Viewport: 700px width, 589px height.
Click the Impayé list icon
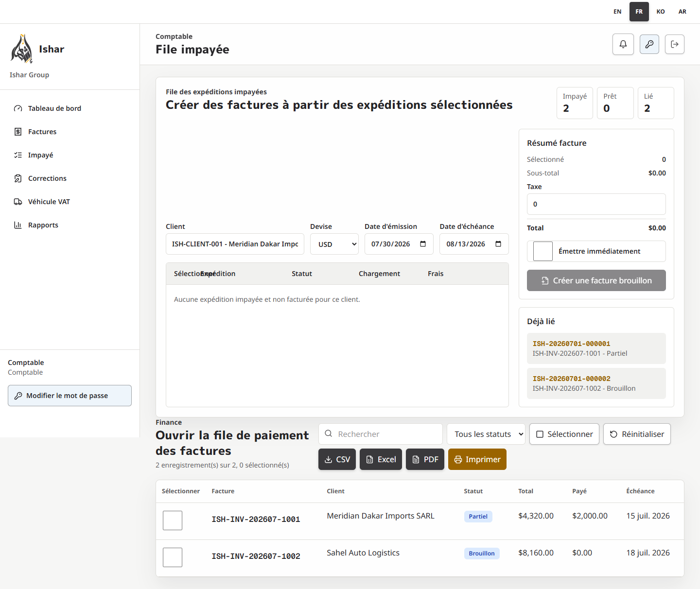pos(18,155)
